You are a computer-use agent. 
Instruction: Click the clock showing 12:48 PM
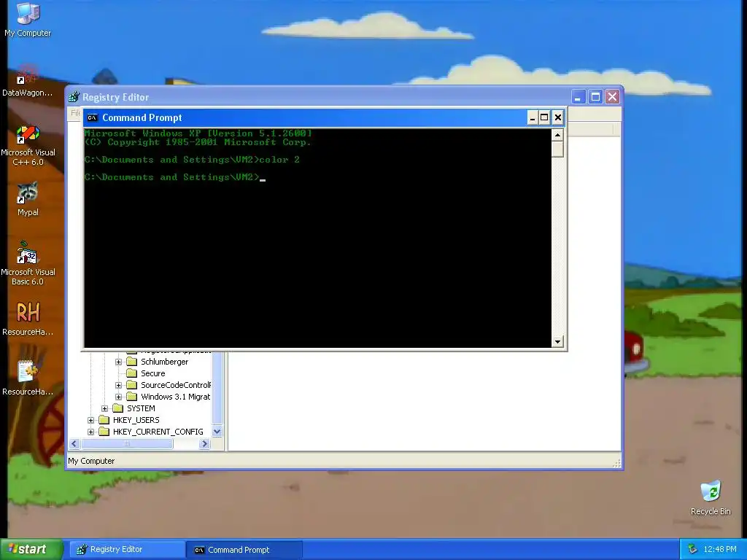click(720, 549)
